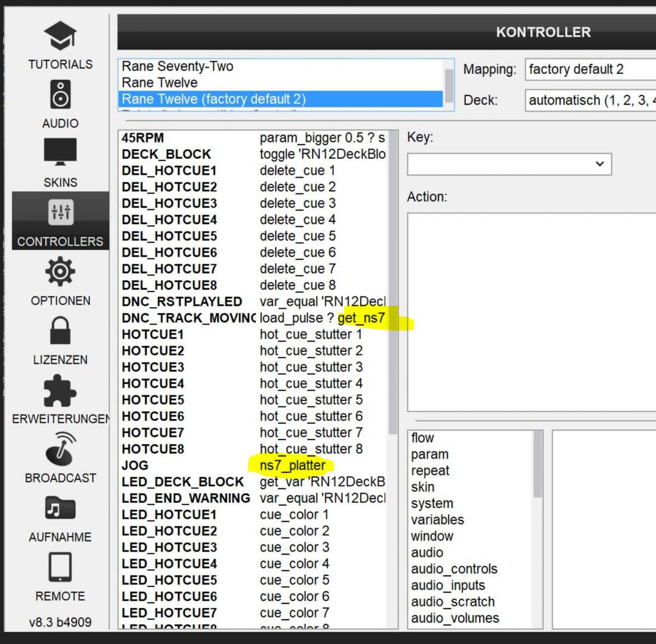The height and width of the screenshot is (644, 656).
Task: Switch to the BROADCAST tab label
Action: pos(60,478)
